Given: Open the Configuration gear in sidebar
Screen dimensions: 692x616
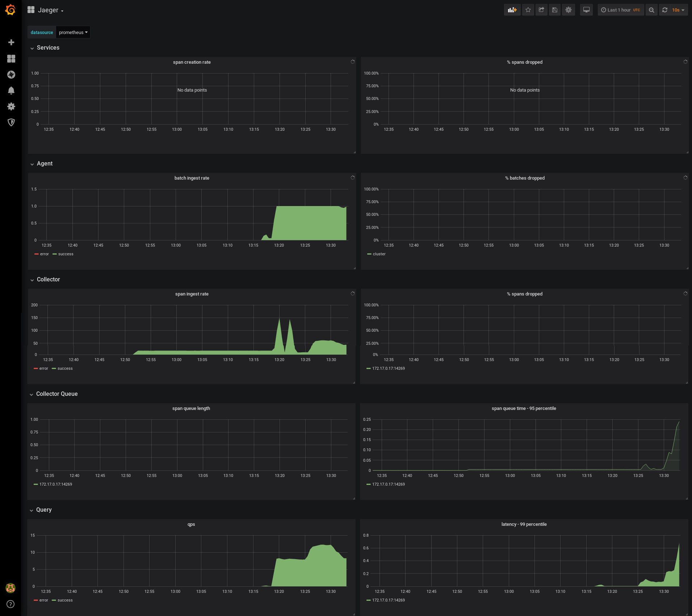Looking at the screenshot, I should (x=11, y=106).
